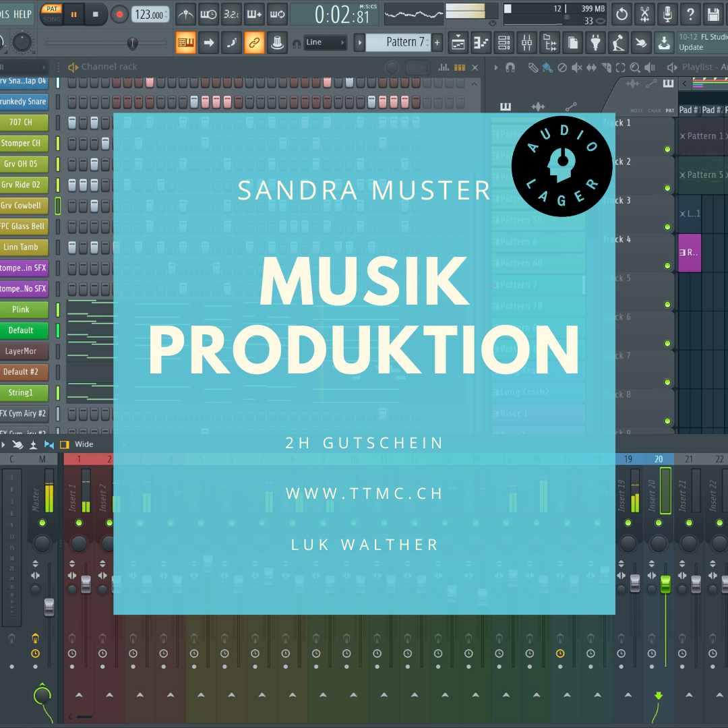Collapse channel rack with the up chevron

pyautogui.click(x=474, y=84)
